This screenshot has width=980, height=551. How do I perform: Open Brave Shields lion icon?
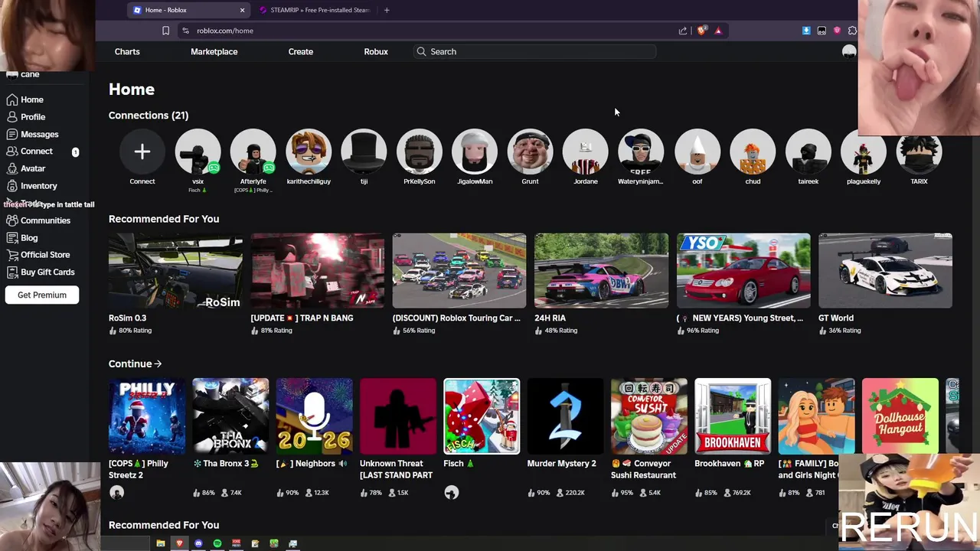(x=701, y=31)
